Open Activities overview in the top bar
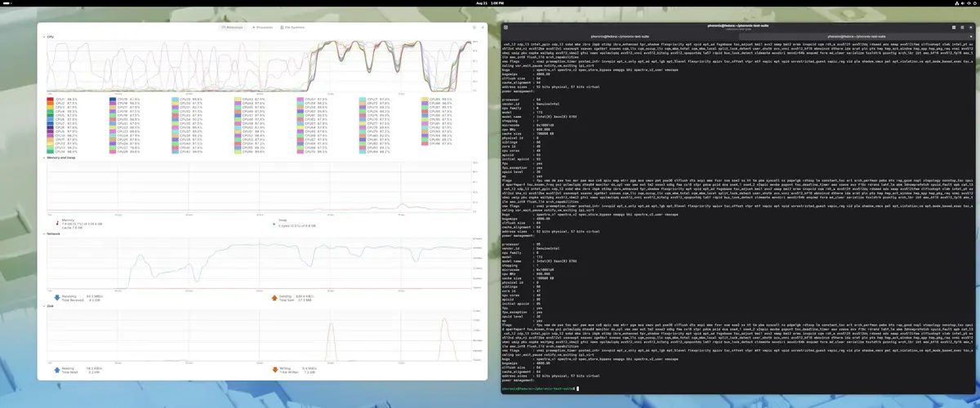The height and width of the screenshot is (408, 980). (x=8, y=3)
